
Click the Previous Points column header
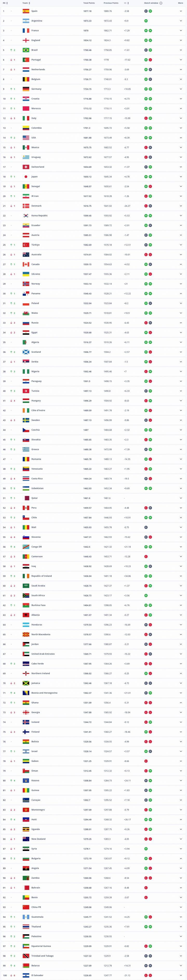(111, 3)
